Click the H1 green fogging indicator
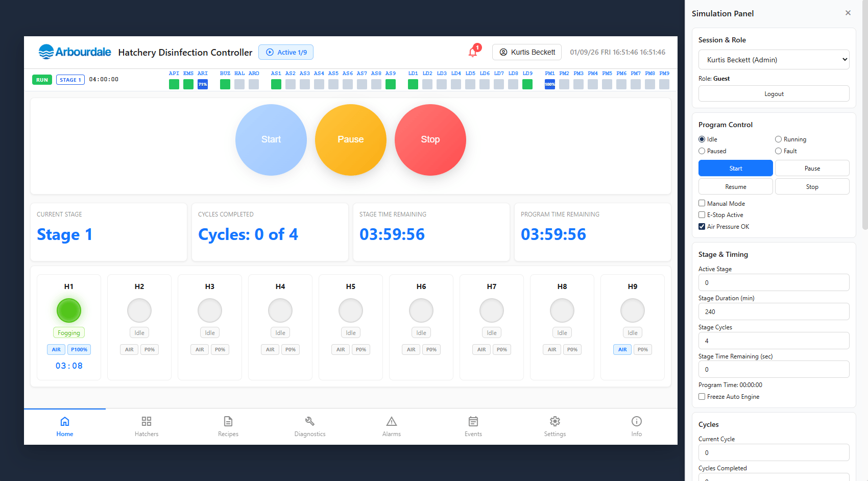The width and height of the screenshot is (868, 481). 69,310
